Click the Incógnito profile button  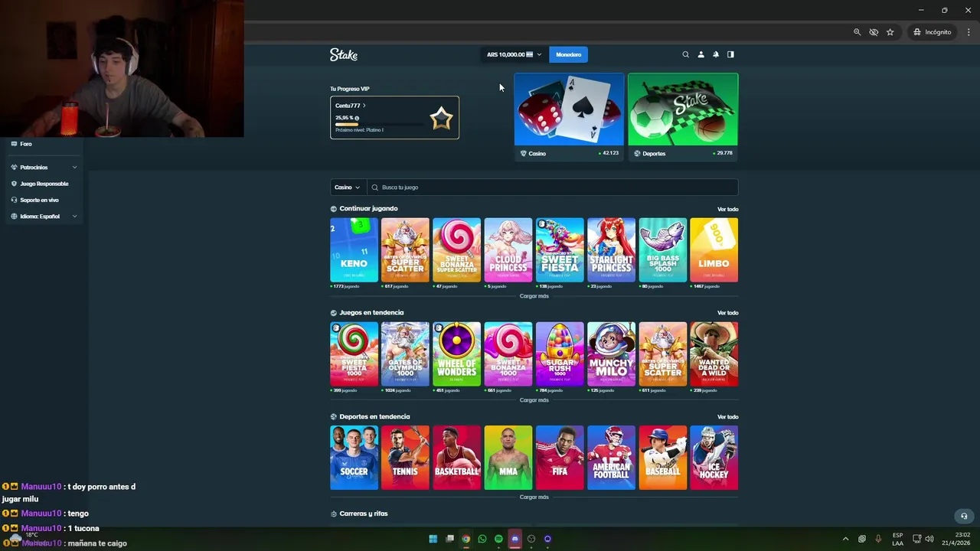pyautogui.click(x=933, y=32)
